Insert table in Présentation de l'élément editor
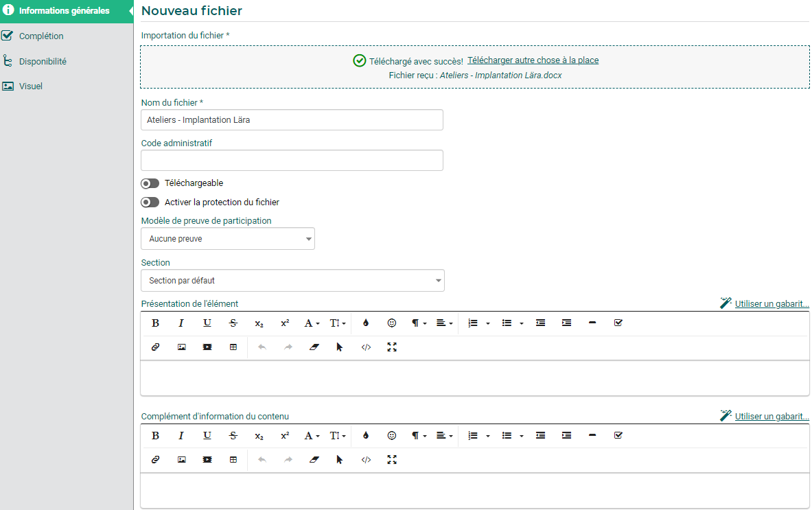 (x=233, y=347)
